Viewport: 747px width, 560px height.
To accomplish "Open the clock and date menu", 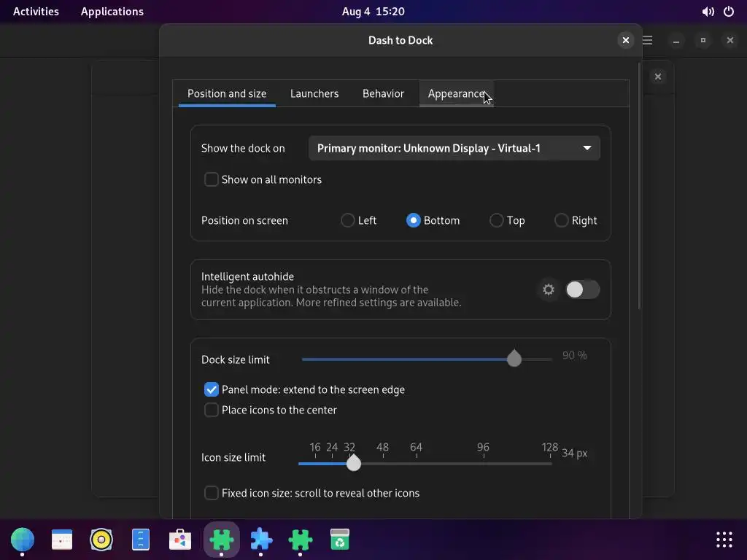I will 373,12.
